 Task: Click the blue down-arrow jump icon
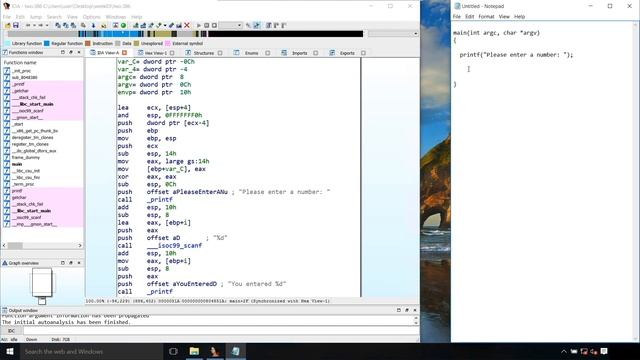pyautogui.click(x=93, y=25)
